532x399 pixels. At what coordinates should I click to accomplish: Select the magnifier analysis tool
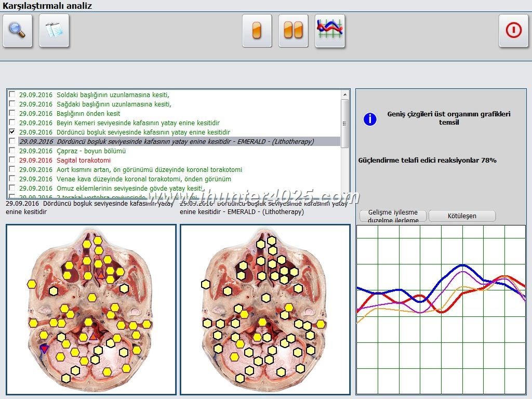(x=17, y=31)
